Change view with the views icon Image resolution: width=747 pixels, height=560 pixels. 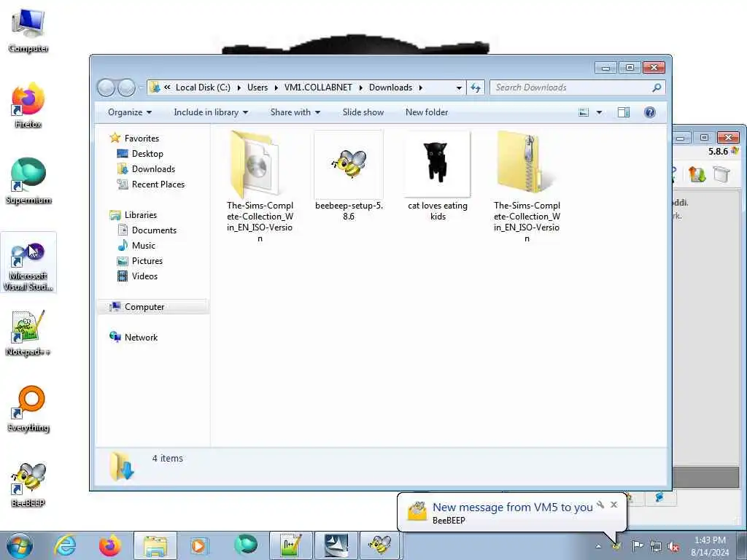click(x=584, y=112)
